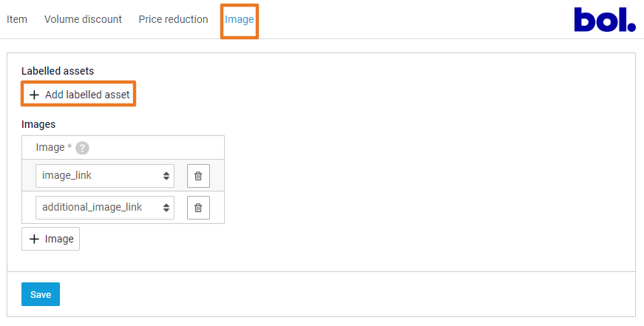This screenshot has width=644, height=326.
Task: Click the Add labelled asset button
Action: (x=78, y=95)
